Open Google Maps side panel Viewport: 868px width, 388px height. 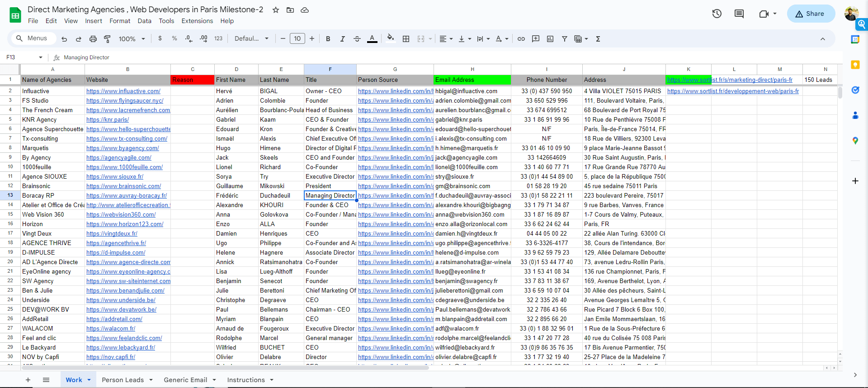[x=855, y=141]
